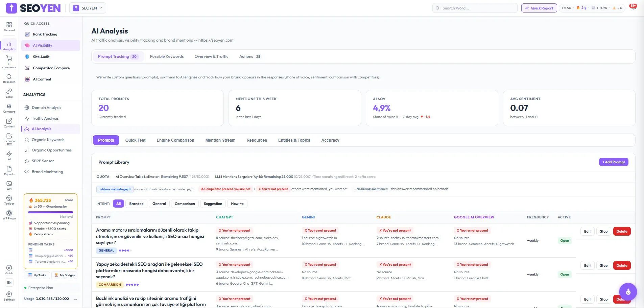Open the Guide compass icon
This screenshot has width=644, height=308.
point(9,270)
